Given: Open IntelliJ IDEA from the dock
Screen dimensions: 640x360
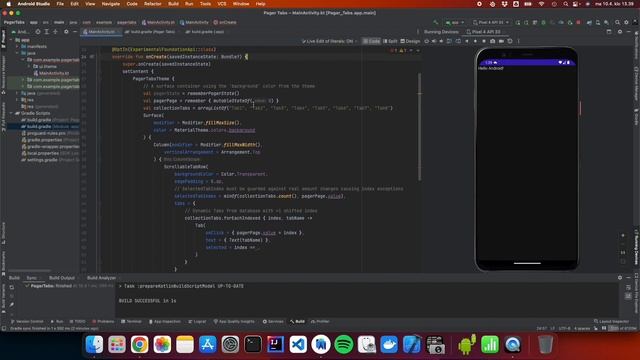Looking at the screenshot, I should click(276, 344).
